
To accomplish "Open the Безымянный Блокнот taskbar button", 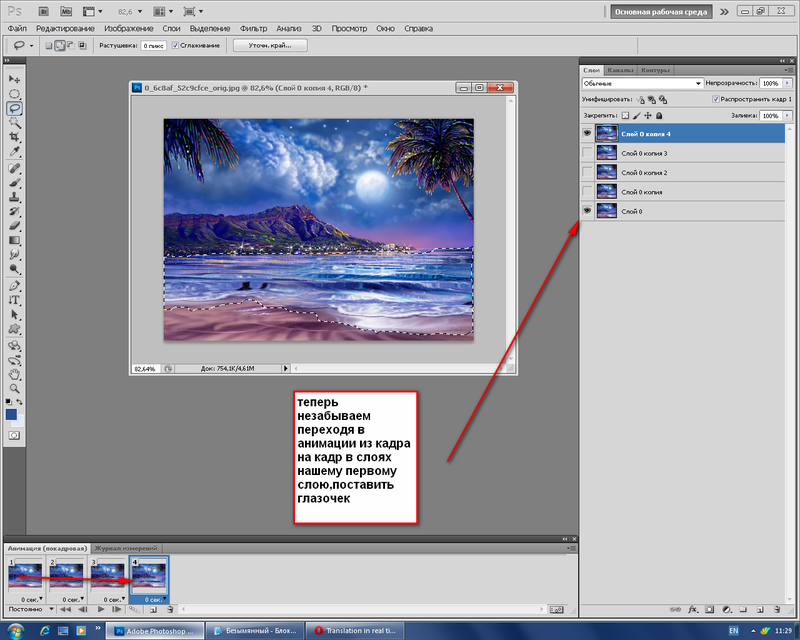I will 255,631.
